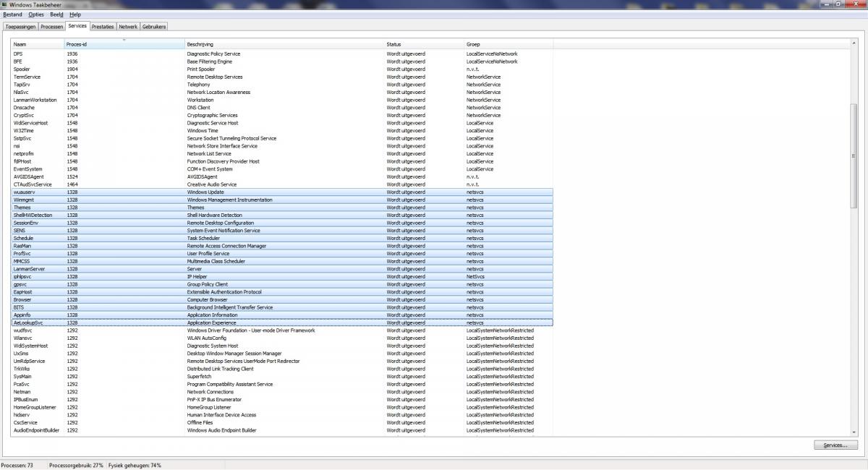The width and height of the screenshot is (868, 470).
Task: Select the Browser service row
Action: pos(283,299)
